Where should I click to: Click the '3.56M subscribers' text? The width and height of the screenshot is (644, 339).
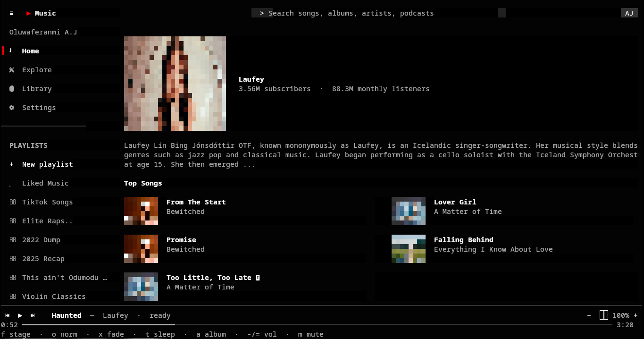point(275,89)
